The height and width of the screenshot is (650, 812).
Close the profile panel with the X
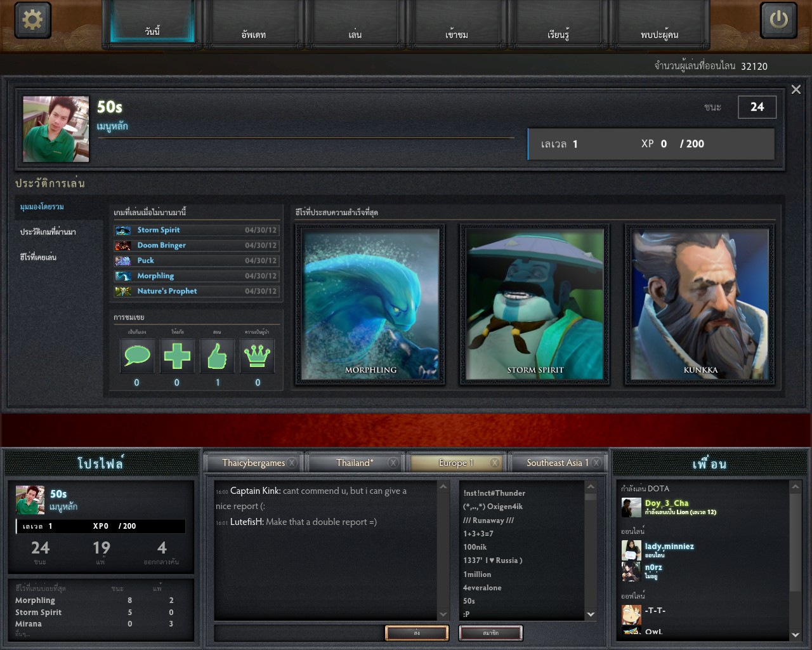(796, 90)
